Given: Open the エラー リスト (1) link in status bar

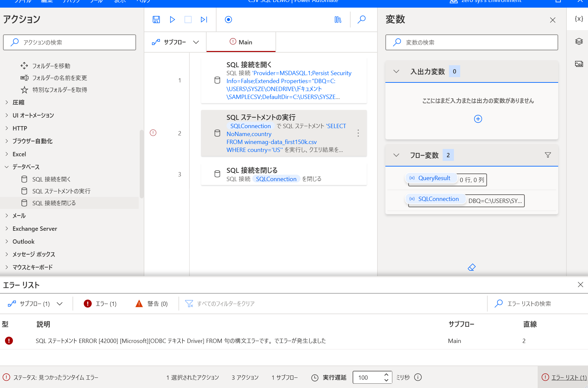Looking at the screenshot, I should pos(569,377).
